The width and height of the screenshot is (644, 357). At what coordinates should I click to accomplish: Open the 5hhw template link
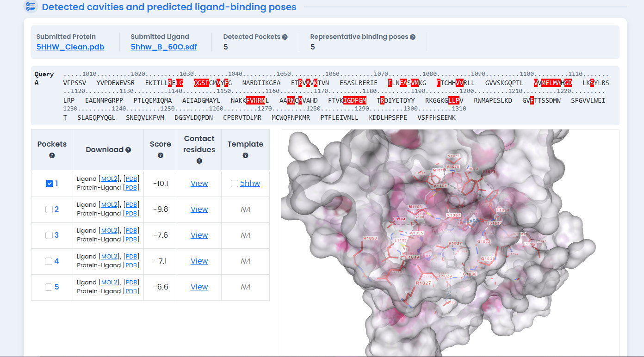coord(250,184)
